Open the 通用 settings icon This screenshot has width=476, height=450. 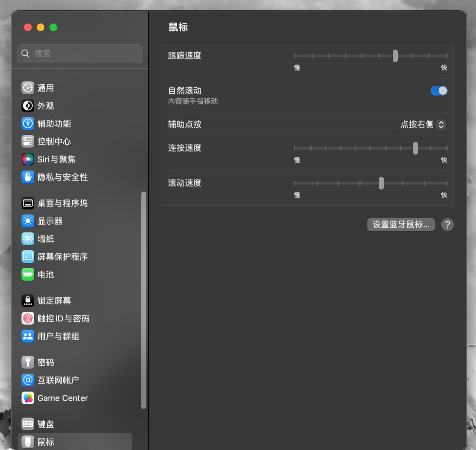[28, 88]
